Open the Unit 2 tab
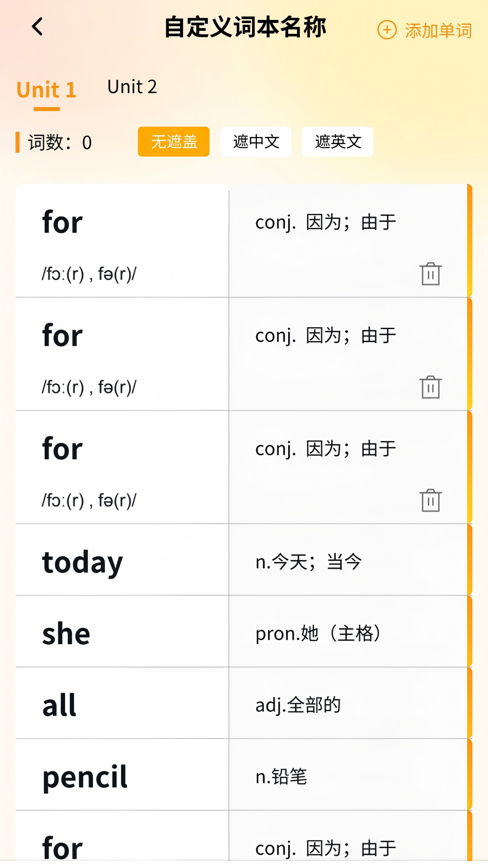 pos(131,87)
